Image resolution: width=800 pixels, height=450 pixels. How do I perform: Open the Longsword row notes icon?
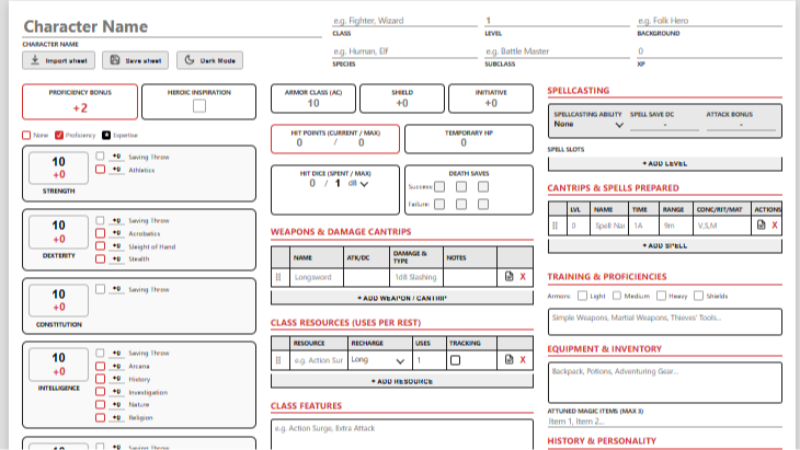point(509,277)
